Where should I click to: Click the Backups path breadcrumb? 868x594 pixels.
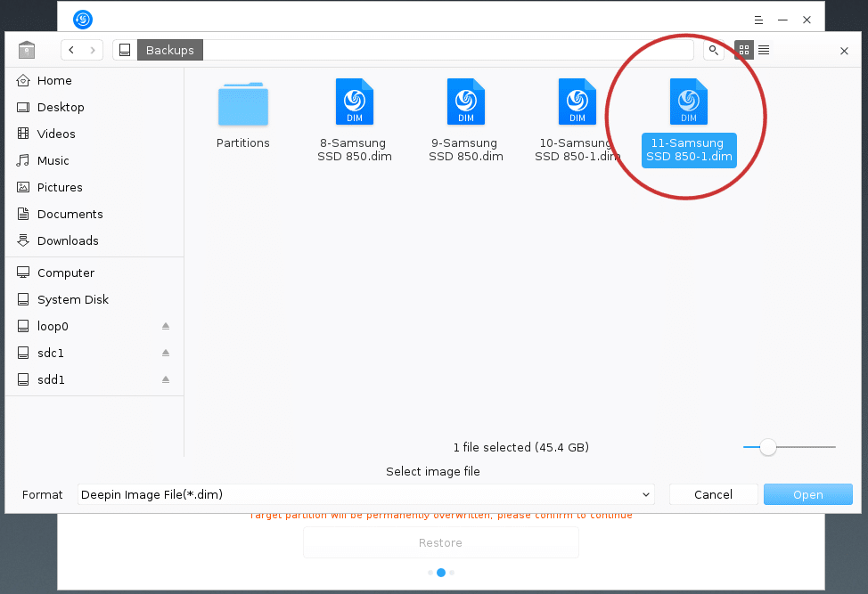click(x=170, y=50)
